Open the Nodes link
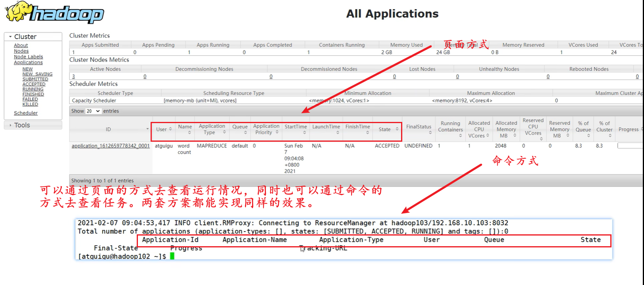This screenshot has width=644, height=285. coord(21,51)
